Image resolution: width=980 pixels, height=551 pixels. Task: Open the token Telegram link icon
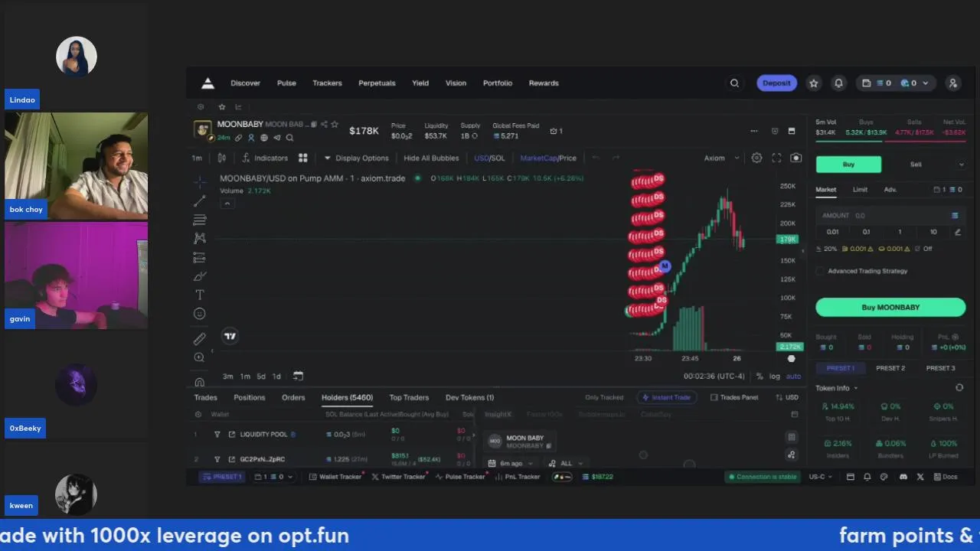[276, 138]
